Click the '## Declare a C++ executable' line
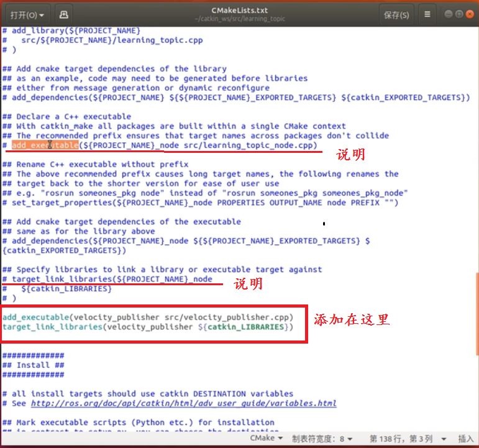Viewport: 479px width, 448px height. (x=67, y=117)
